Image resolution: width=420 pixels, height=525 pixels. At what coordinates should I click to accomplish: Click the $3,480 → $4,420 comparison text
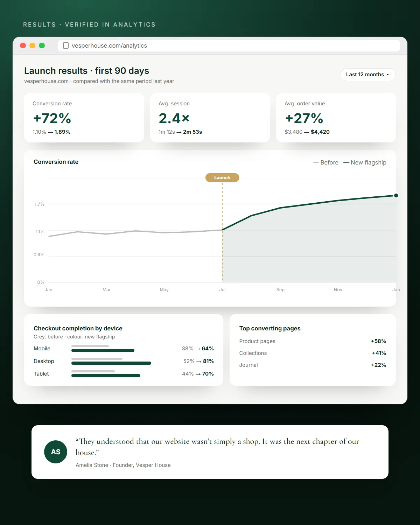click(307, 132)
